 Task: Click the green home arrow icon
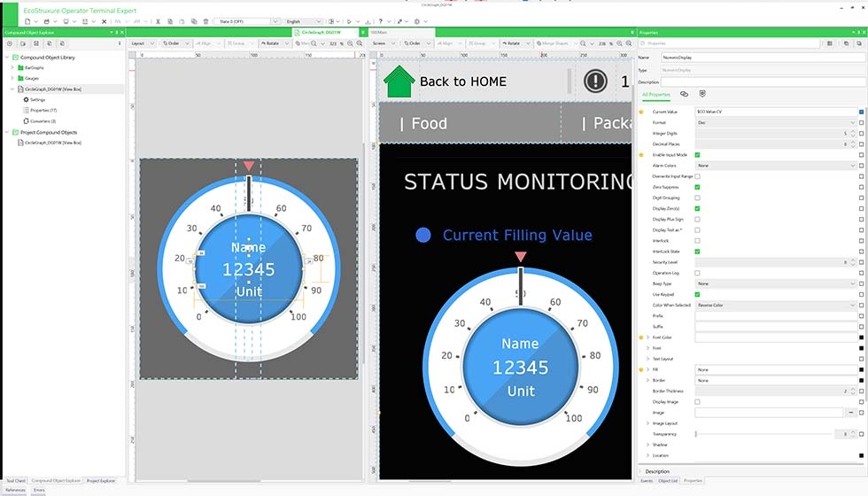399,81
